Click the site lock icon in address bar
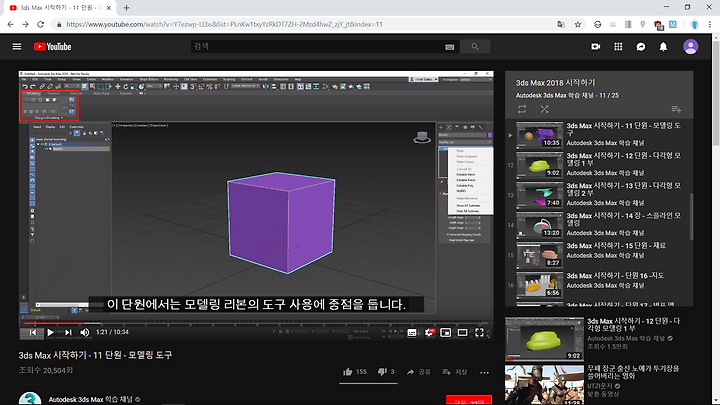The width and height of the screenshot is (720, 405). (x=59, y=24)
